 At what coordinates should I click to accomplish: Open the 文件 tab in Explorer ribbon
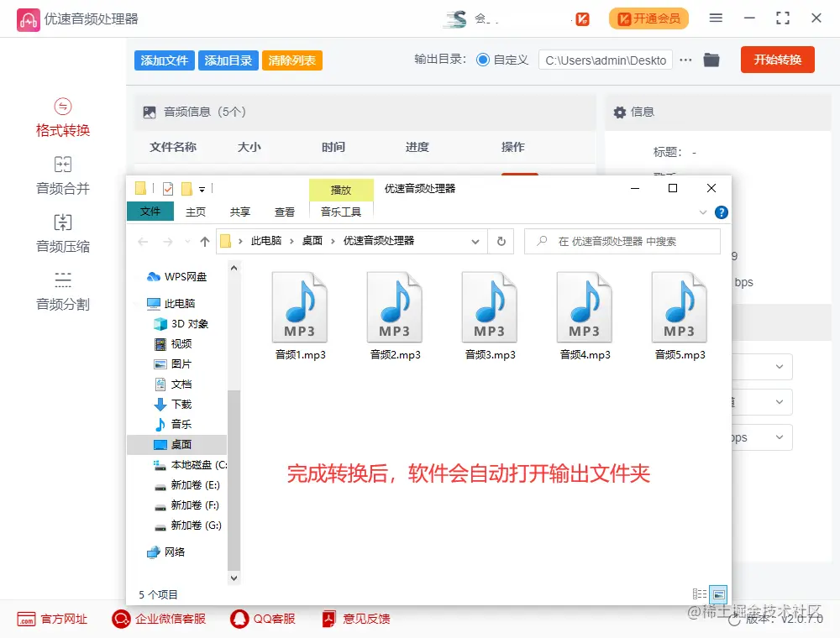pyautogui.click(x=150, y=212)
